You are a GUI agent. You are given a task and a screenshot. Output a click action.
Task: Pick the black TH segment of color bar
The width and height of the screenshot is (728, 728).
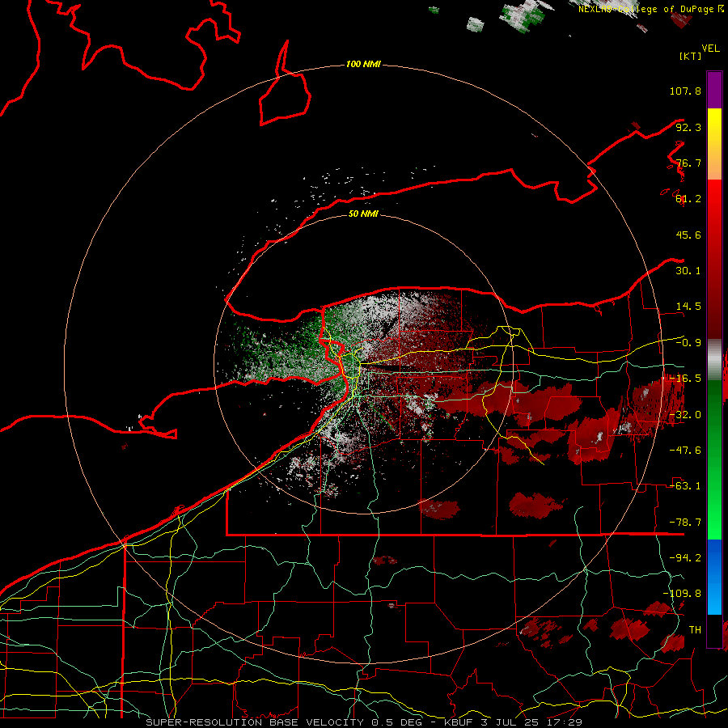[x=714, y=630]
